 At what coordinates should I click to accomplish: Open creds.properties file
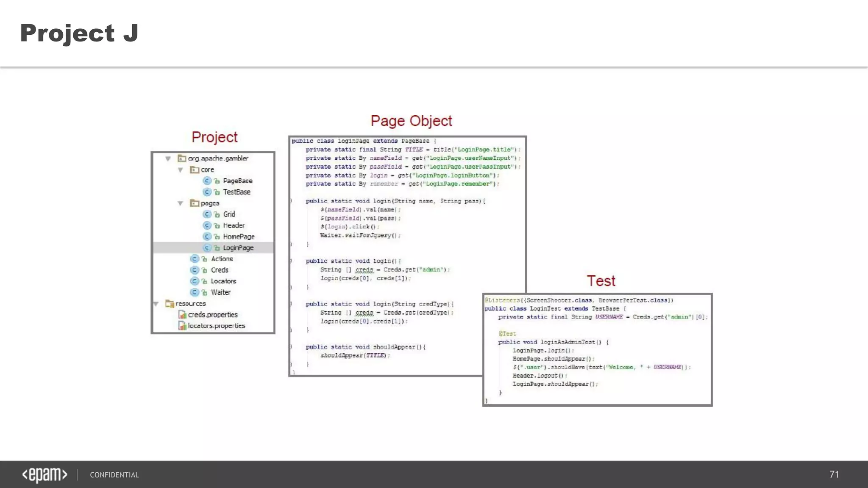point(213,315)
